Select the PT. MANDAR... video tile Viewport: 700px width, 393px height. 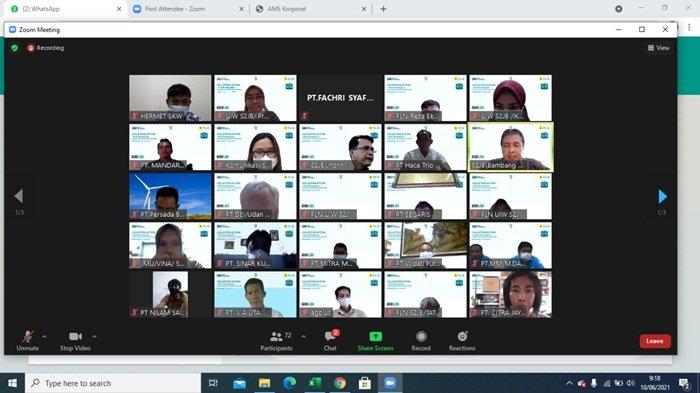pyautogui.click(x=170, y=147)
